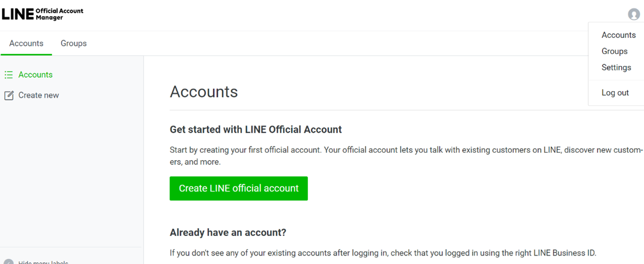
Task: Select Accounts label in the left sidebar
Action: (x=35, y=75)
